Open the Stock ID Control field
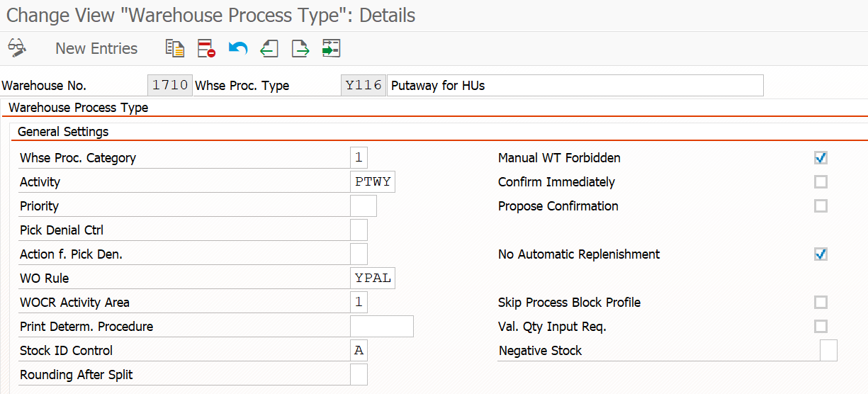 tap(359, 351)
